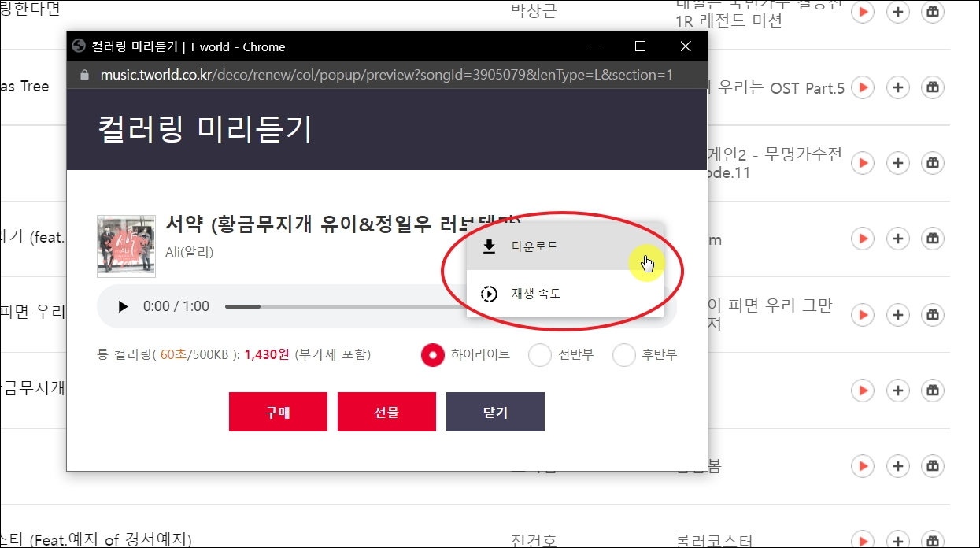The width and height of the screenshot is (980, 548).
Task: Click the 0:00 / 1:00 time text
Action: 176,306
